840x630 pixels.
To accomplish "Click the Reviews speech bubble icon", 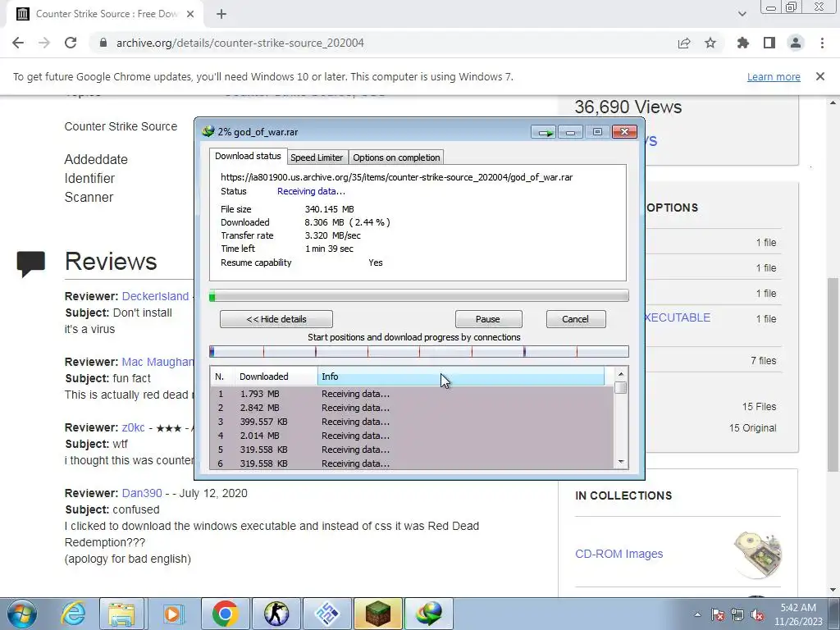I will click(x=30, y=263).
